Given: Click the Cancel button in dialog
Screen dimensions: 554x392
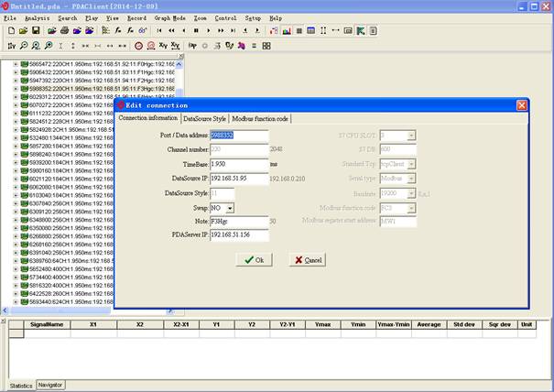Looking at the screenshot, I should coord(307,260).
